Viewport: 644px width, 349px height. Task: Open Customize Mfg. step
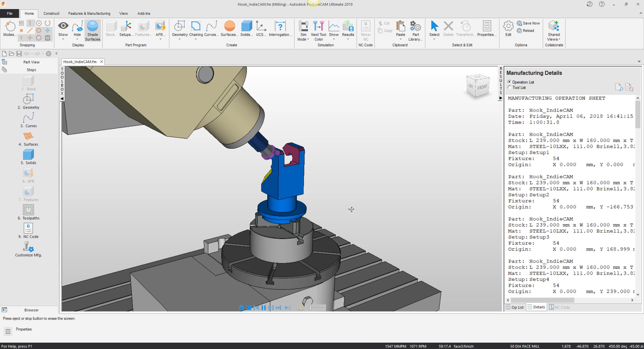tap(29, 249)
